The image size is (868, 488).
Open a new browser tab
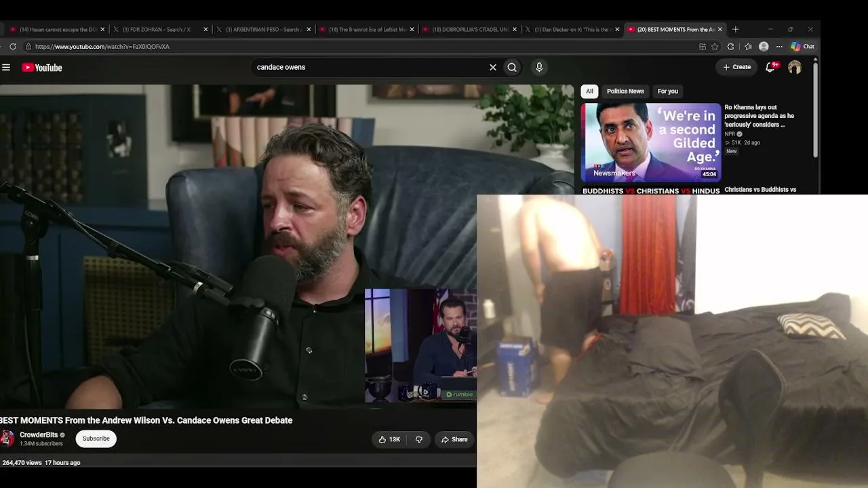click(x=736, y=29)
